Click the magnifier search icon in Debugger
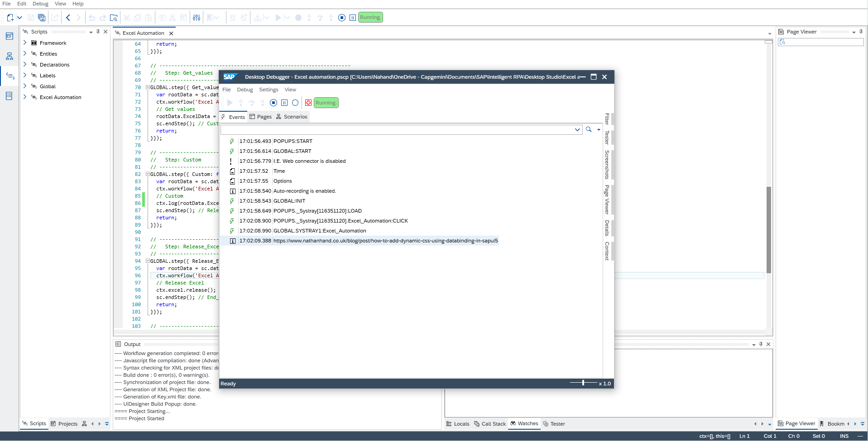This screenshot has height=441, width=868. (x=589, y=129)
